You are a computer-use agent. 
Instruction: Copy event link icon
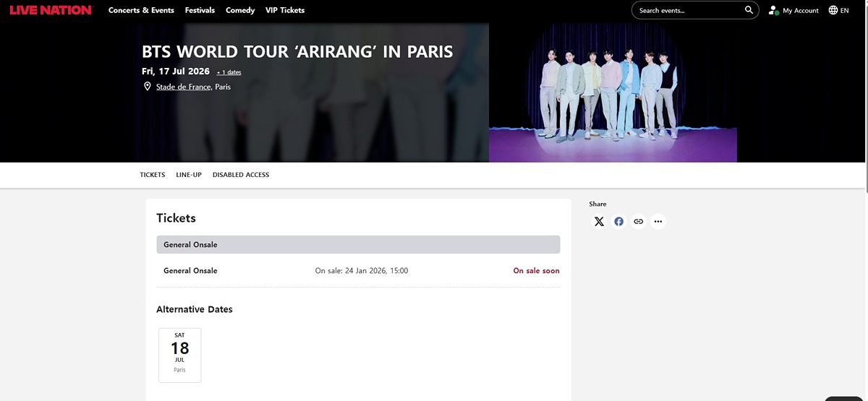(638, 222)
